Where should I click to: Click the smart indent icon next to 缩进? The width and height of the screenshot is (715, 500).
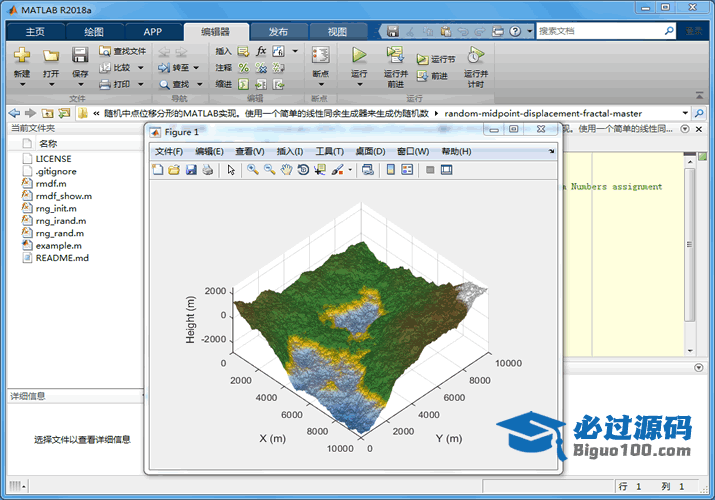coord(244,84)
